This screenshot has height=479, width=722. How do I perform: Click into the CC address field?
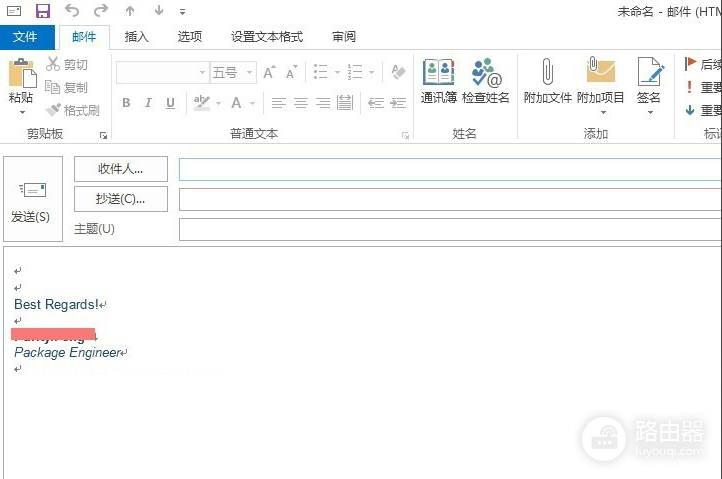(450, 199)
